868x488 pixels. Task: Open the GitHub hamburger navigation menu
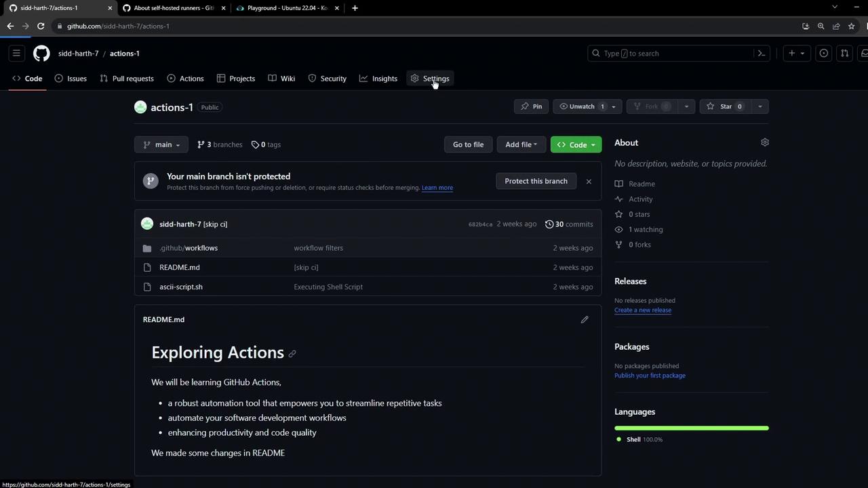16,54
